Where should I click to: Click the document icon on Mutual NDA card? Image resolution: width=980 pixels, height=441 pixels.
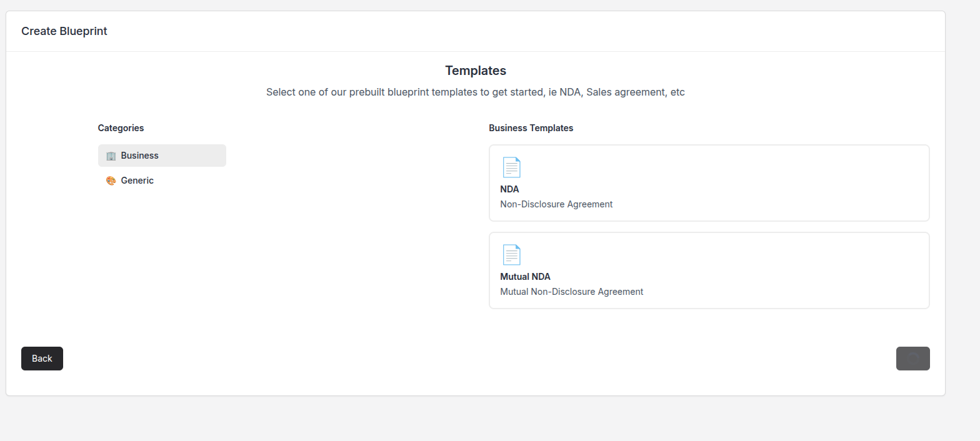(511, 255)
